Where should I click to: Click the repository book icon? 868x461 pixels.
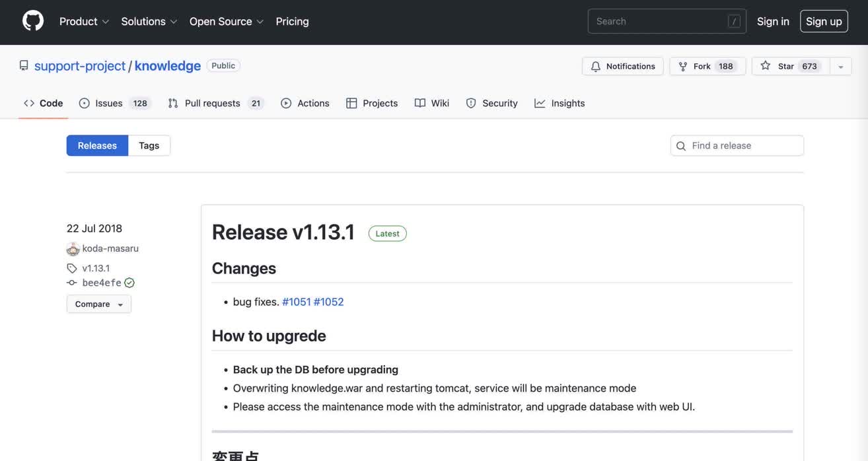[x=24, y=65]
